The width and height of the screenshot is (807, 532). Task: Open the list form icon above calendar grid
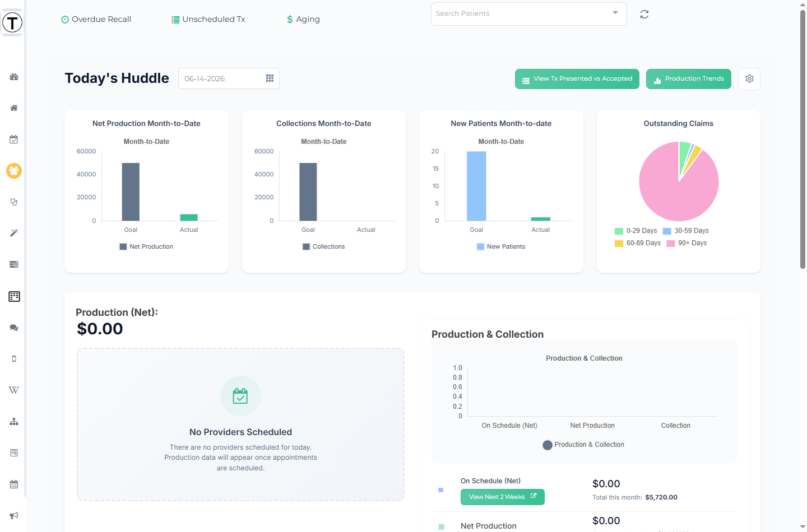[x=14, y=452]
